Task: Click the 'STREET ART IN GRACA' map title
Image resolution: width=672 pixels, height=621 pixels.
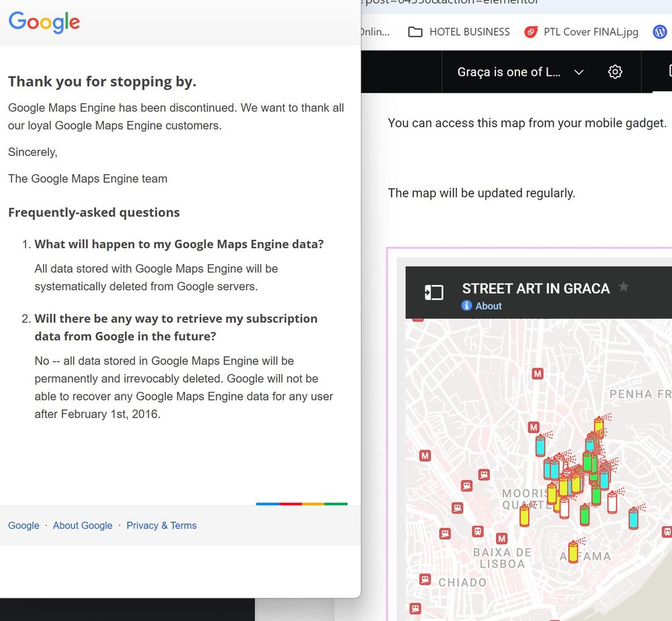Action: point(536,288)
